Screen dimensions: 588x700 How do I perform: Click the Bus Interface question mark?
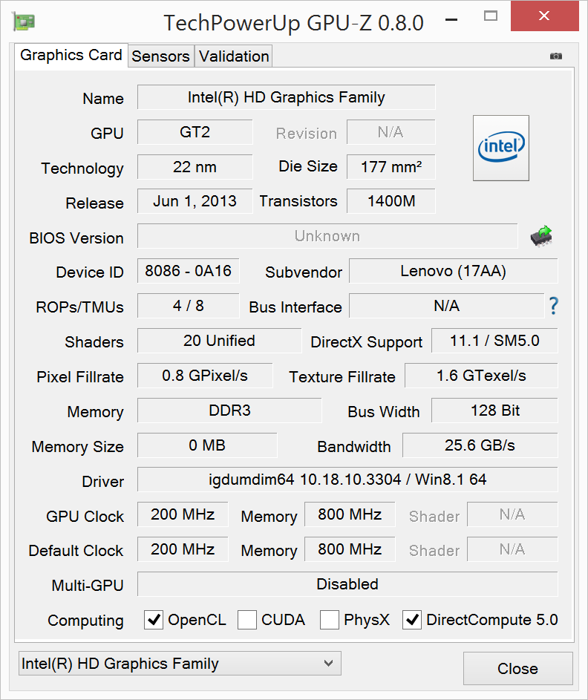[553, 306]
